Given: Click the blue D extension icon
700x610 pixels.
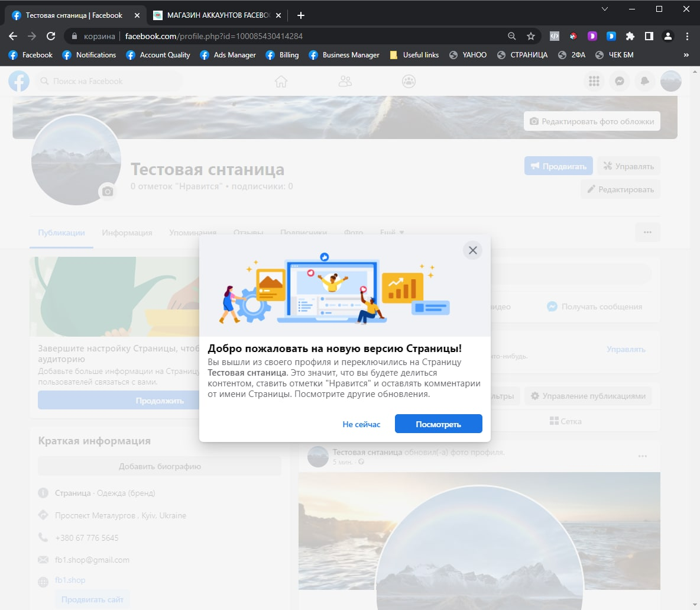Looking at the screenshot, I should coord(611,36).
